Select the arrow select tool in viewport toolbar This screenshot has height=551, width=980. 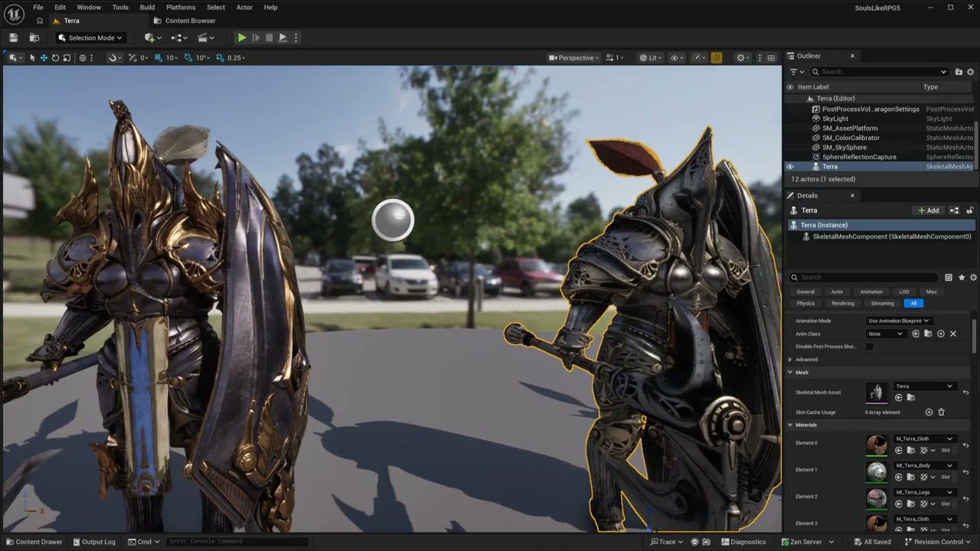[32, 57]
